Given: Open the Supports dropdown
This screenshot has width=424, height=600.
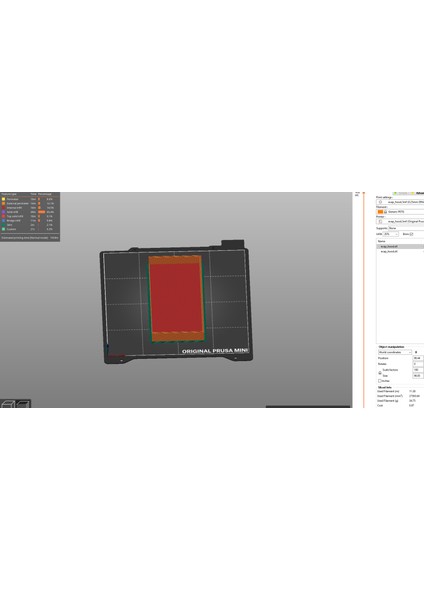Looking at the screenshot, I should click(x=406, y=228).
